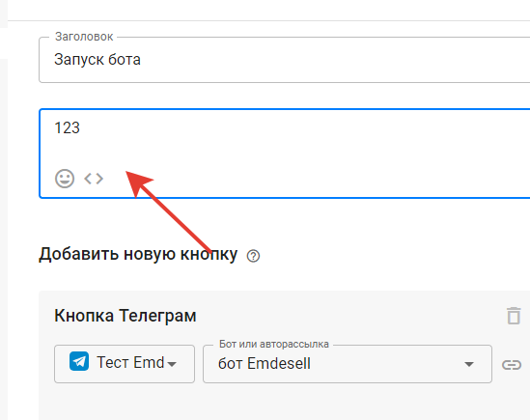Click the chain link icon
The width and height of the screenshot is (530, 420).
click(x=512, y=365)
